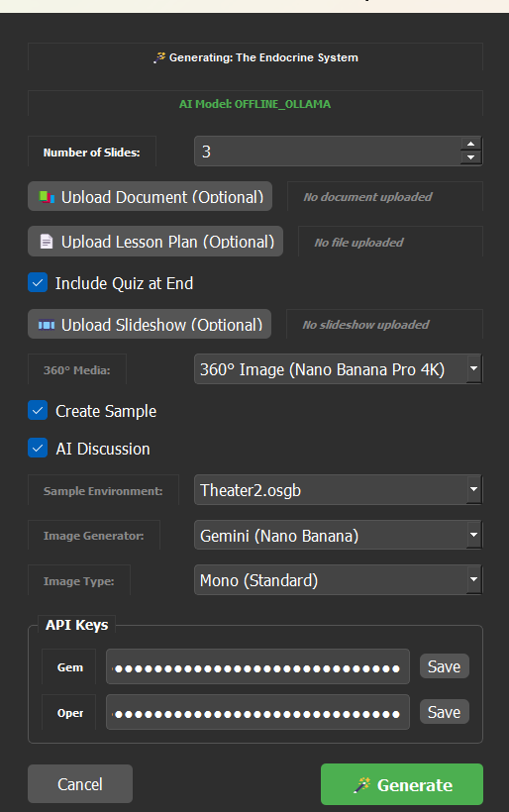Viewport: 509px width, 812px height.
Task: Click the Upload Slideshow (Optional) button
Action: click(x=150, y=324)
